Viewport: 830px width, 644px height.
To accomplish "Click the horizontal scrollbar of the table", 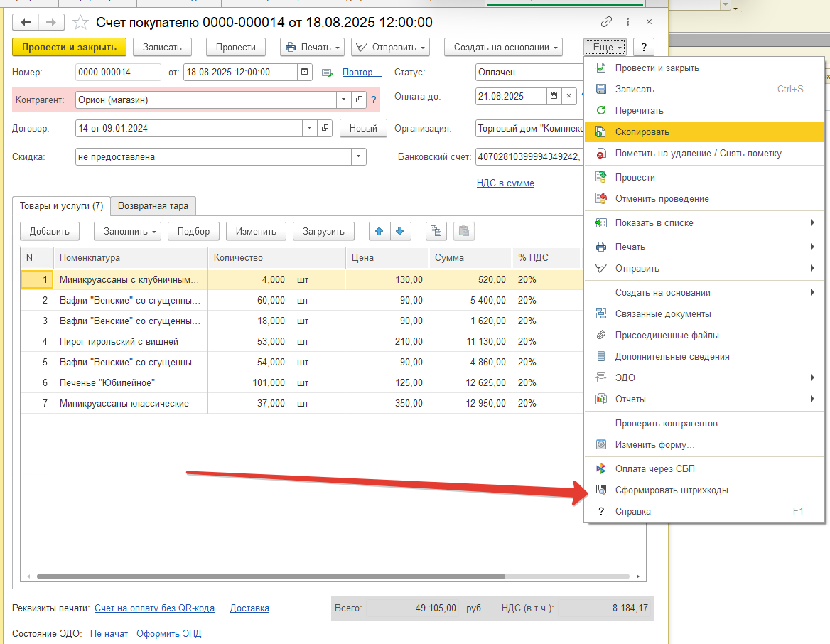I will click(x=271, y=576).
